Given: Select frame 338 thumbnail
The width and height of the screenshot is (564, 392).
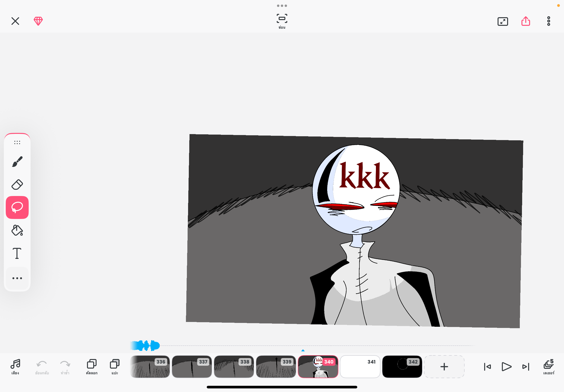Looking at the screenshot, I should coord(234,367).
